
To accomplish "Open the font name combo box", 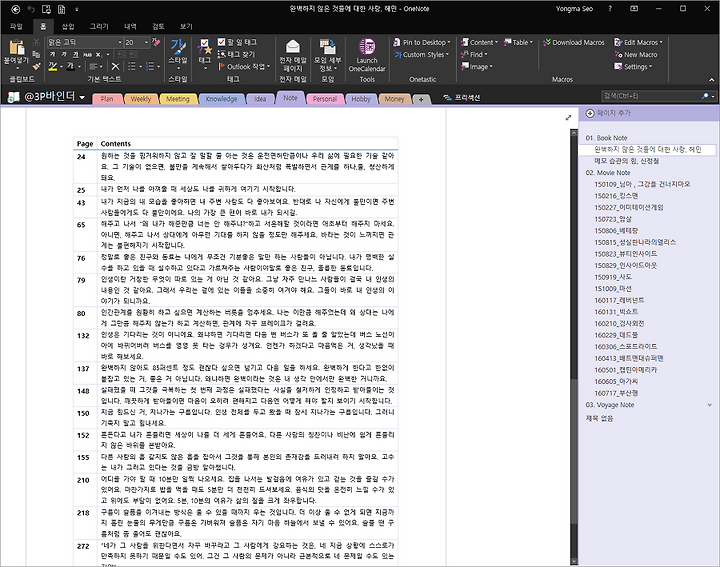I will [x=85, y=42].
